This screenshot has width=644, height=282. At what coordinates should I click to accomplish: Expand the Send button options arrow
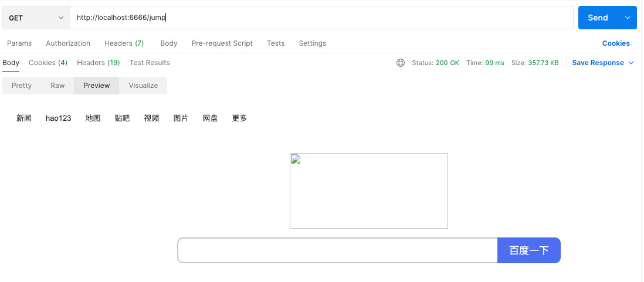[627, 18]
